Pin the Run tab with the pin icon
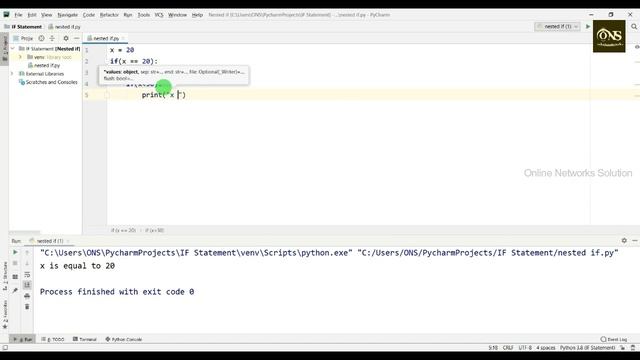This screenshot has width=640, height=360. tap(15, 290)
